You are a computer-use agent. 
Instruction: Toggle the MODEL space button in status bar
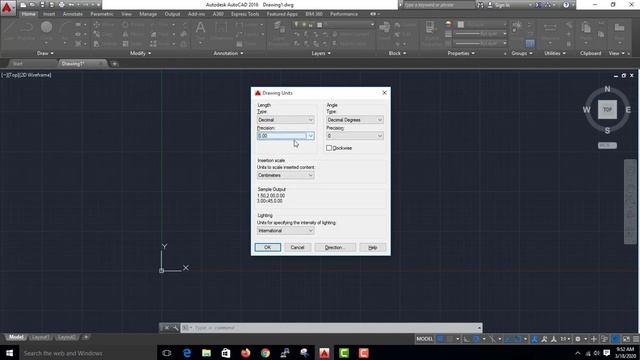424,339
